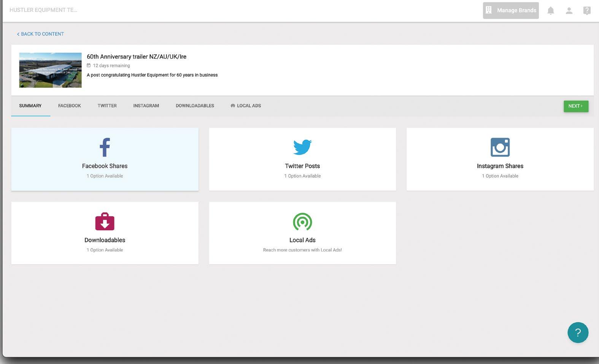Click '1 Option Available' under Downloadables
The width and height of the screenshot is (599, 364).
click(x=105, y=250)
